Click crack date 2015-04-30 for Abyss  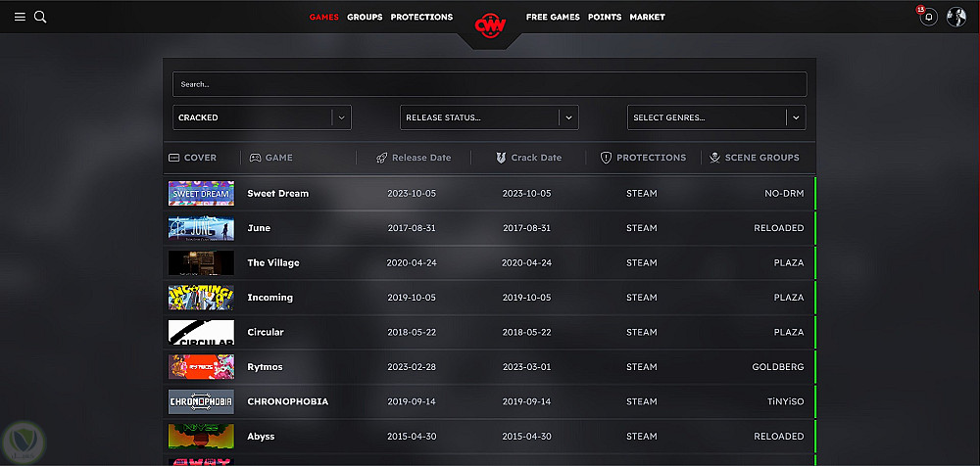click(x=527, y=436)
